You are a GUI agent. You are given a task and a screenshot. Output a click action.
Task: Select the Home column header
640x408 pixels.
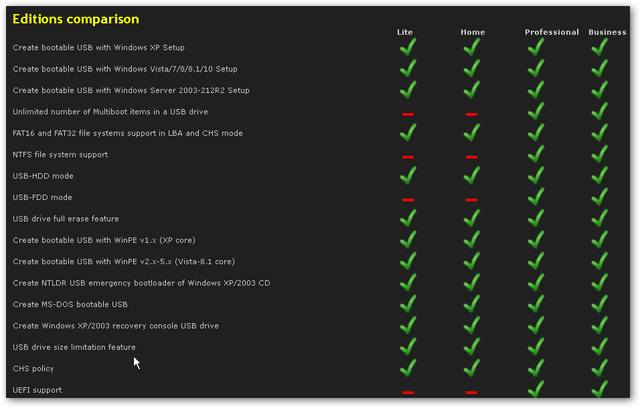tap(473, 32)
